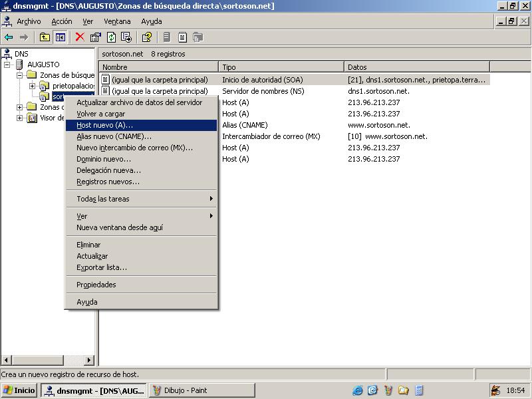The image size is (532, 399).
Task: Launch the calculator icon in quick launch
Action: click(420, 390)
